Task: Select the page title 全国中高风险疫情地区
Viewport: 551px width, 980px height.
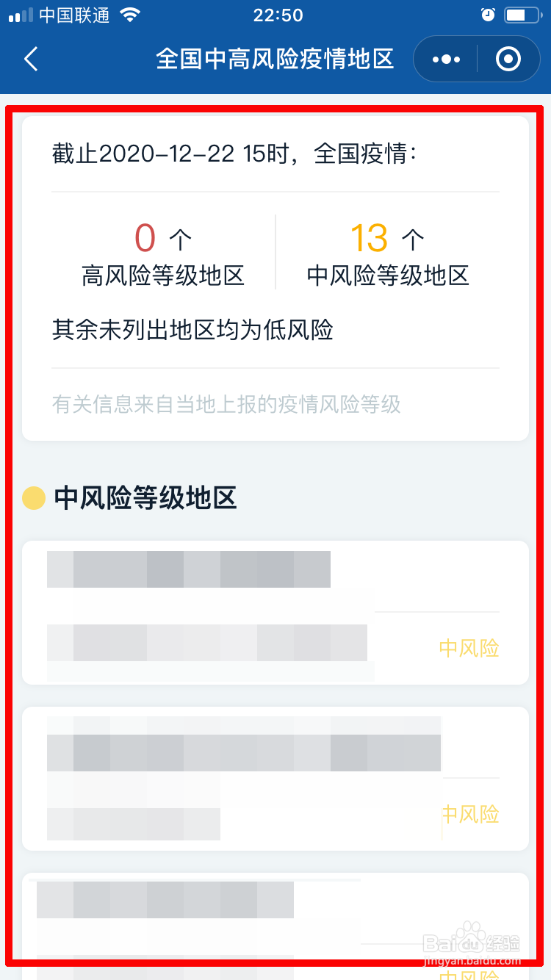Action: click(275, 59)
